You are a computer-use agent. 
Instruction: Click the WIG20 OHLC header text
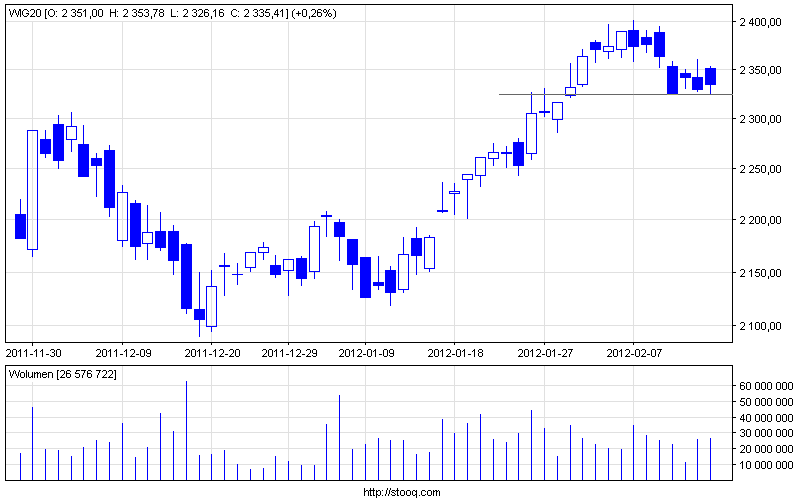tap(172, 13)
